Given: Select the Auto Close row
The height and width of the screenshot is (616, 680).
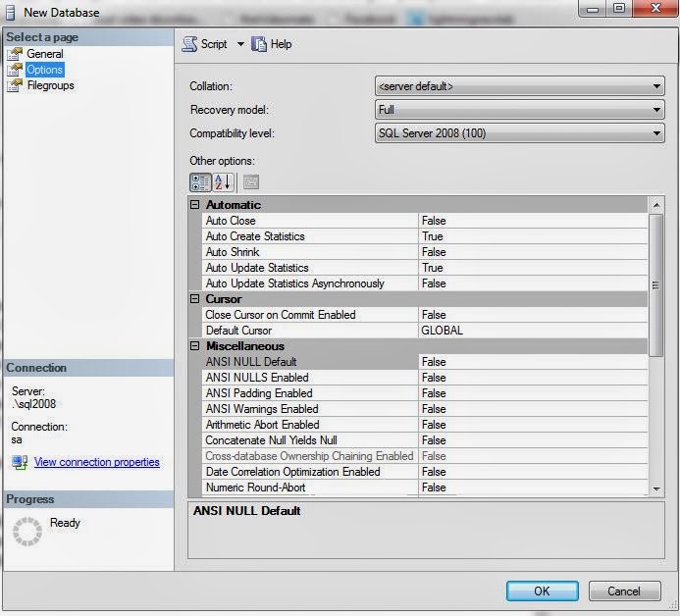Looking at the screenshot, I should click(425, 221).
